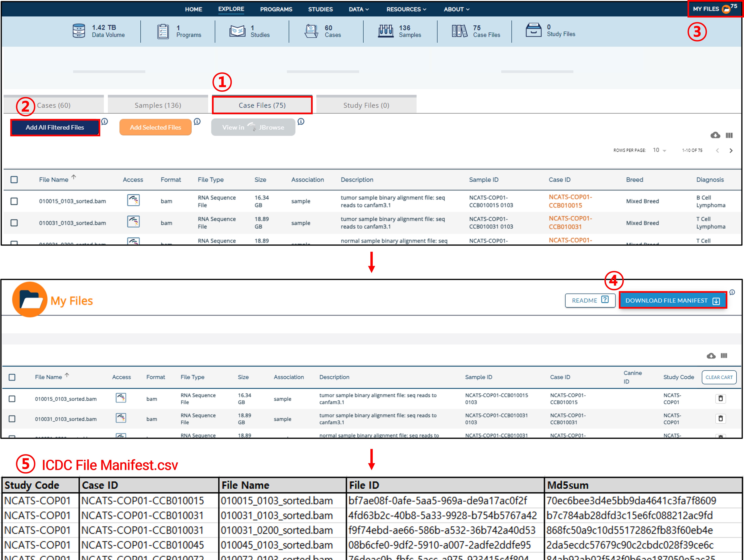
Task: Open info tooltip beside View in JBrowse
Action: [301, 121]
